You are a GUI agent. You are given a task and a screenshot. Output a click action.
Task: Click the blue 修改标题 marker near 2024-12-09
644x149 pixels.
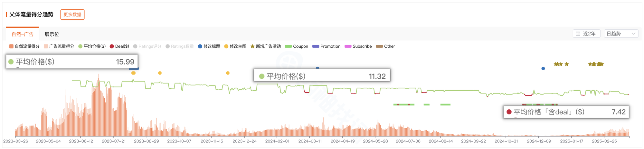click(x=543, y=68)
